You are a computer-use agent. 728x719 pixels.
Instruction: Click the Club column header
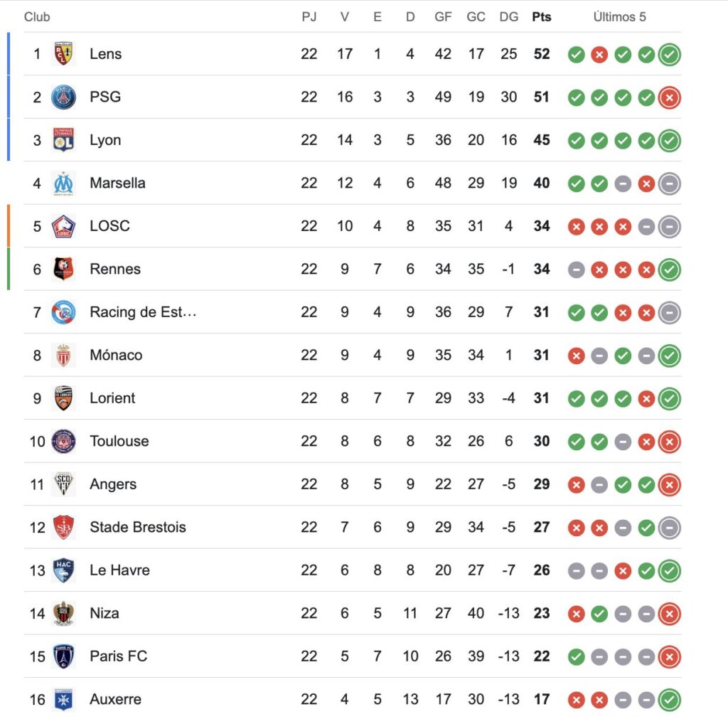click(37, 17)
